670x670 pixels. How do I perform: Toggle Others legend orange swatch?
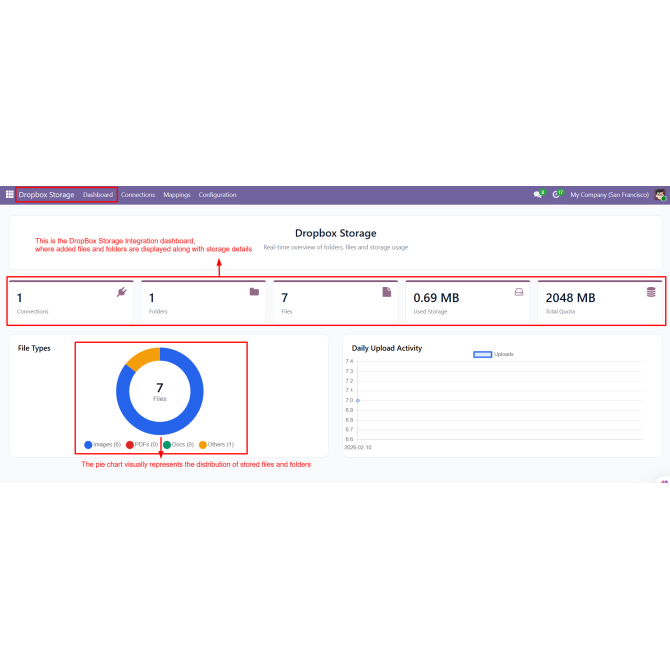point(203,445)
